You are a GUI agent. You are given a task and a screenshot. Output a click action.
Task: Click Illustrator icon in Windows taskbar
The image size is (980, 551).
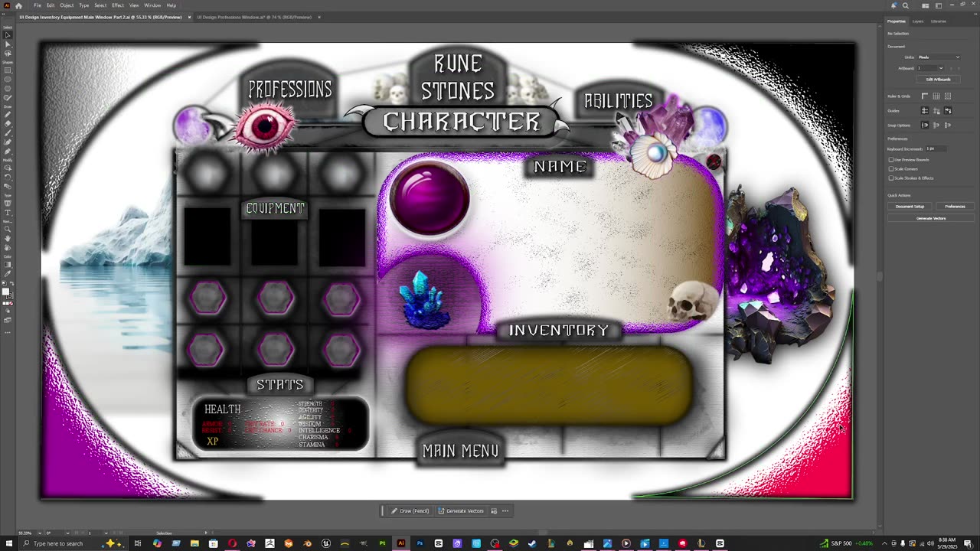tap(400, 543)
